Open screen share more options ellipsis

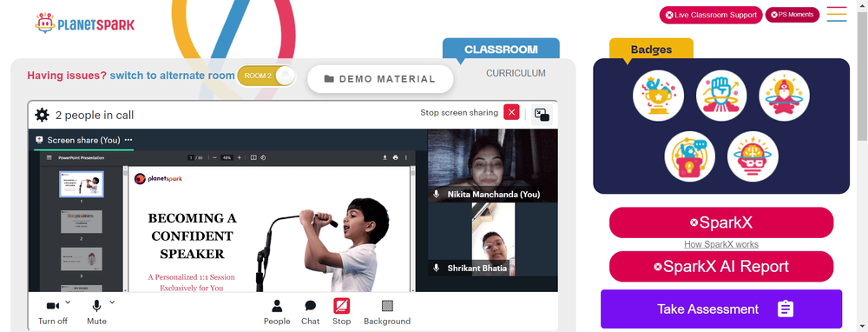[x=128, y=140]
